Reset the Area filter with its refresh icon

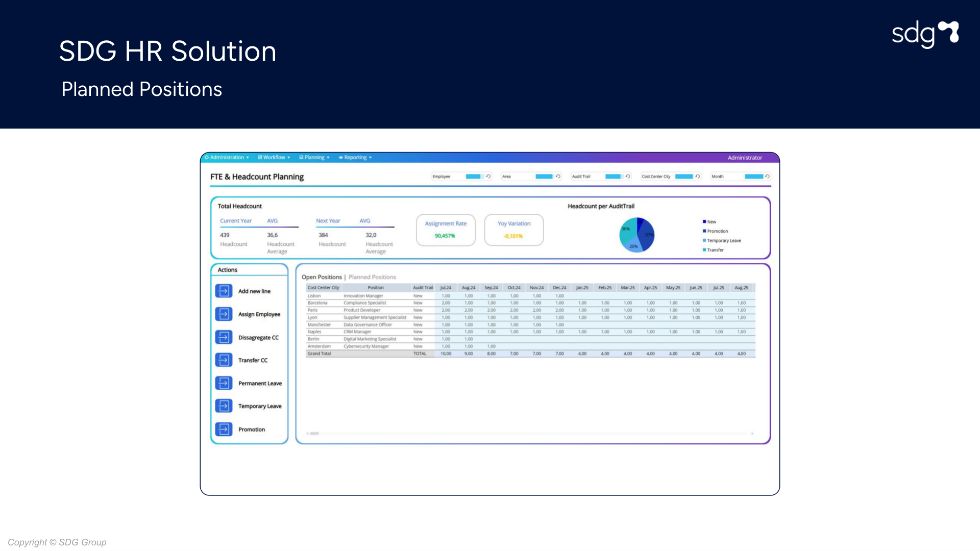[558, 177]
